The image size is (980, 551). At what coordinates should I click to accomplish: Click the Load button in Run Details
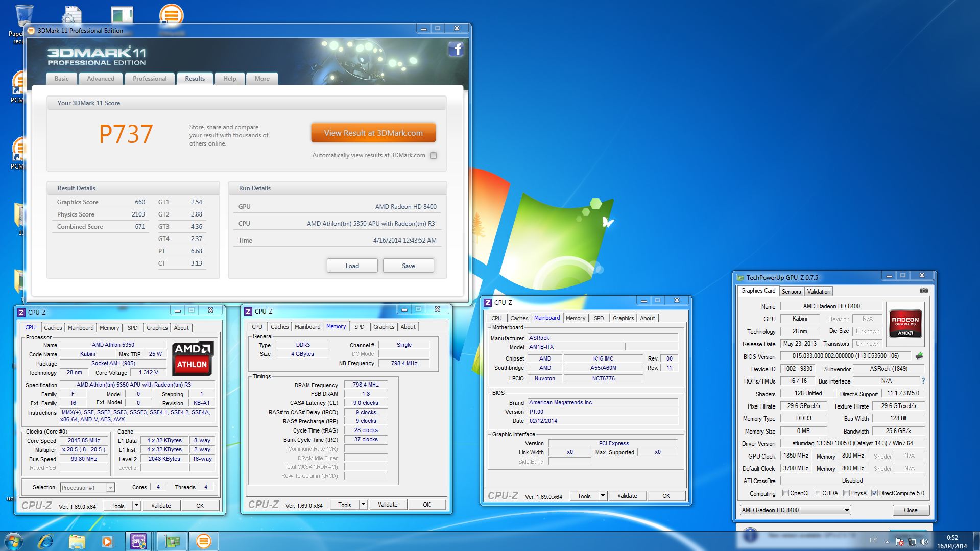pyautogui.click(x=352, y=266)
